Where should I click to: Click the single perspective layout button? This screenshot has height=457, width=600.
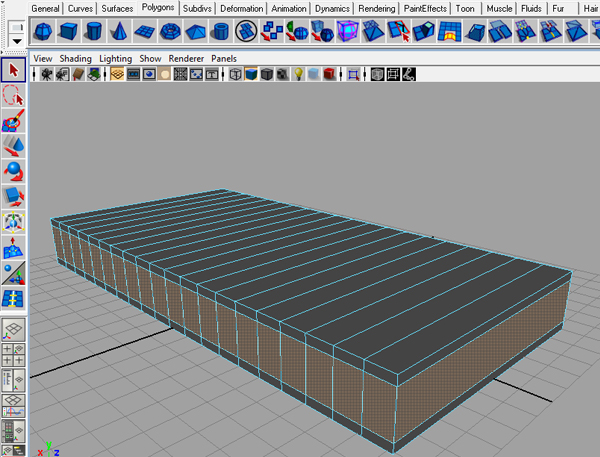[x=14, y=331]
